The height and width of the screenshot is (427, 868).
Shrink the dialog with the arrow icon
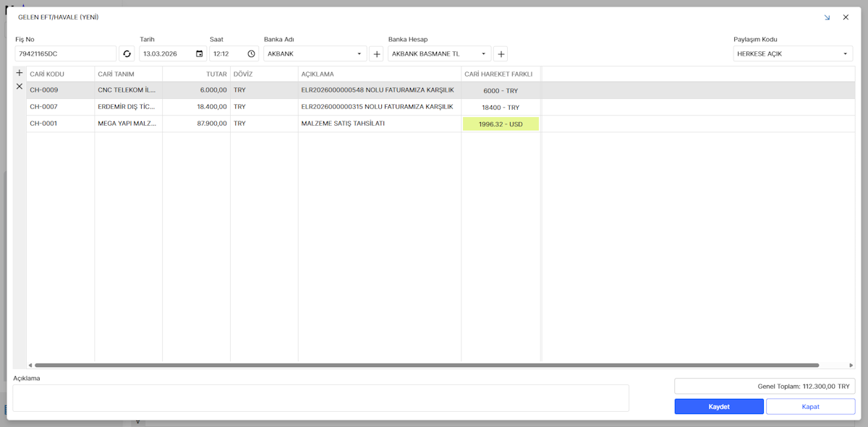pyautogui.click(x=827, y=17)
